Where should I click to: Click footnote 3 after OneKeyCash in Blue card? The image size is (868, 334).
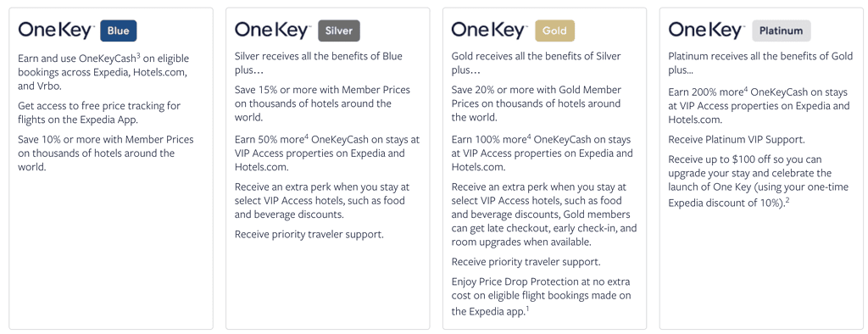[x=138, y=55]
